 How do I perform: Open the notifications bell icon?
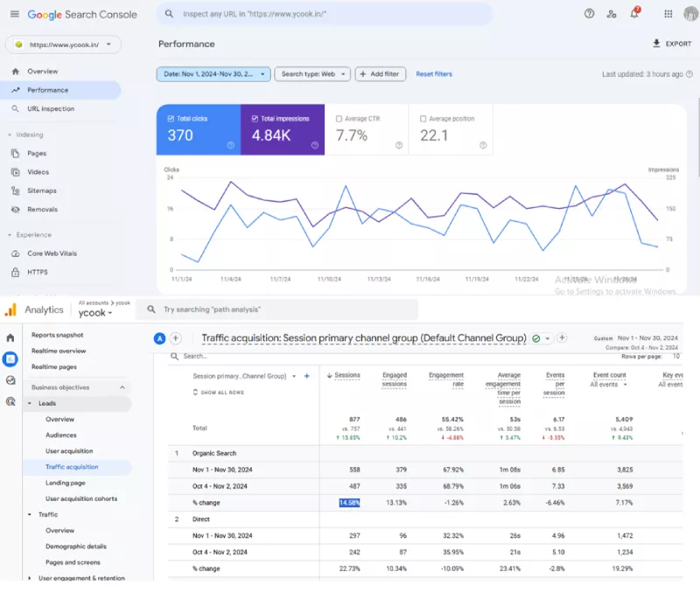click(x=634, y=14)
